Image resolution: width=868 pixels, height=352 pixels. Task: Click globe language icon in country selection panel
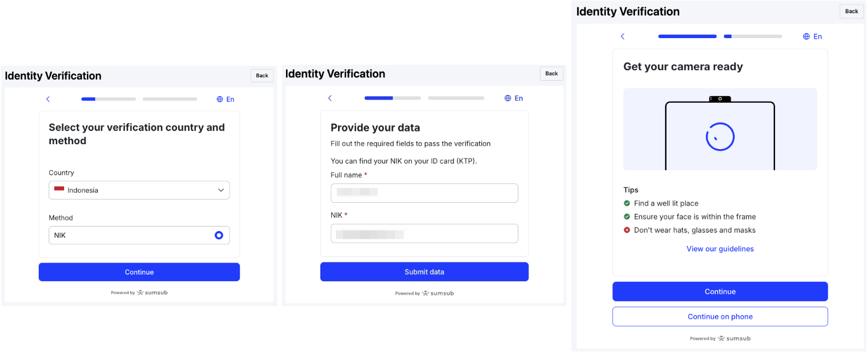pos(220,99)
